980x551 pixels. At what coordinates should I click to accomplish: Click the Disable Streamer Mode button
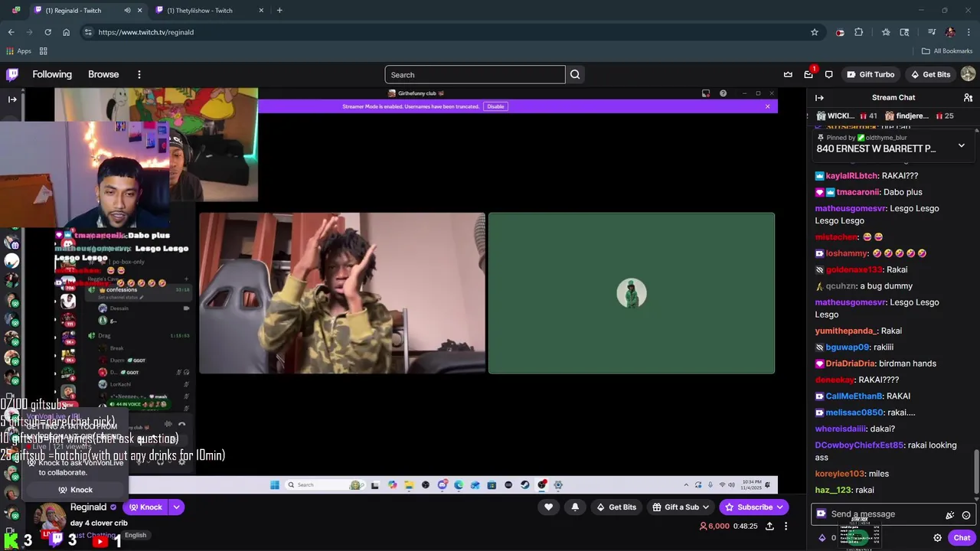(x=495, y=106)
